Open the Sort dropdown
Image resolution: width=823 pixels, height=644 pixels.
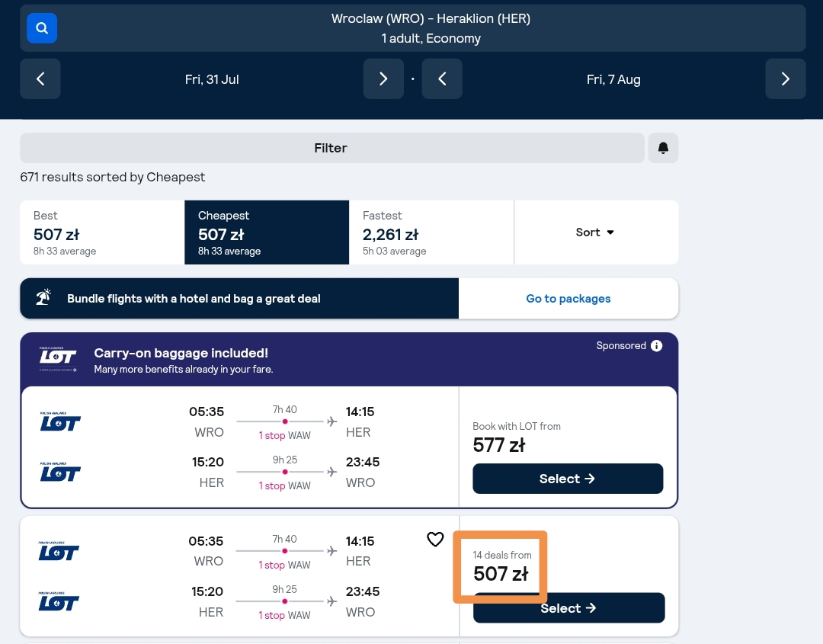click(596, 232)
